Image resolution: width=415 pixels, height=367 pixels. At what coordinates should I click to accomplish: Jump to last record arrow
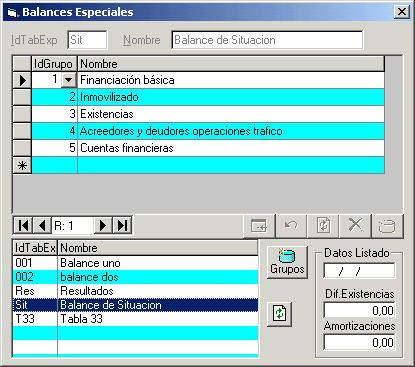[122, 226]
